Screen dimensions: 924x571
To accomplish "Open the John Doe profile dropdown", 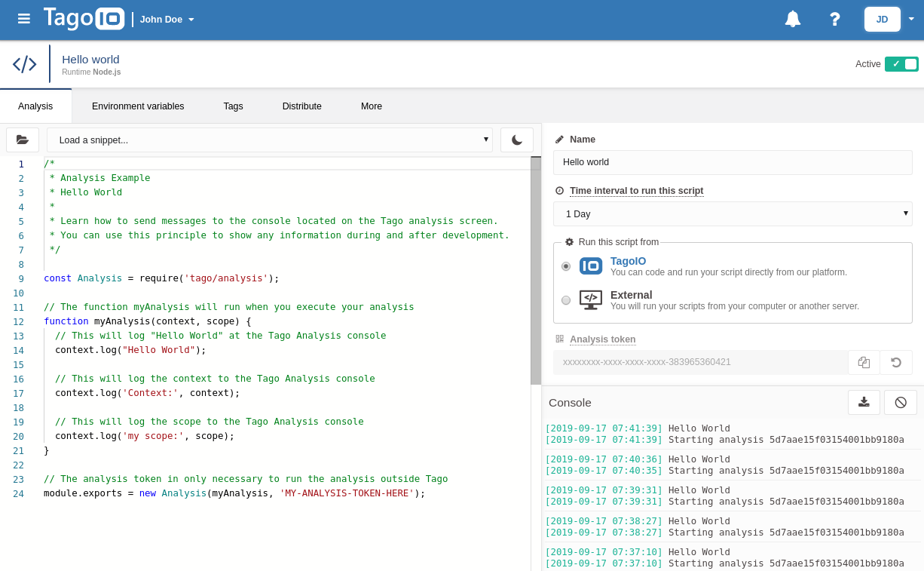I will (167, 20).
